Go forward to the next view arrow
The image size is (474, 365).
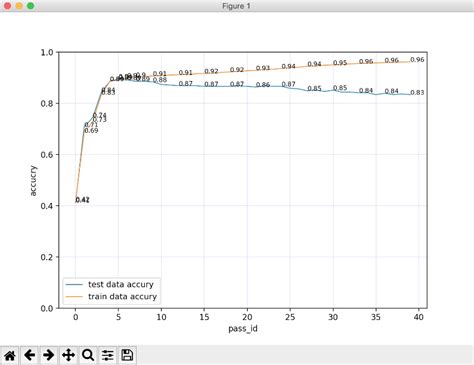pyautogui.click(x=49, y=355)
